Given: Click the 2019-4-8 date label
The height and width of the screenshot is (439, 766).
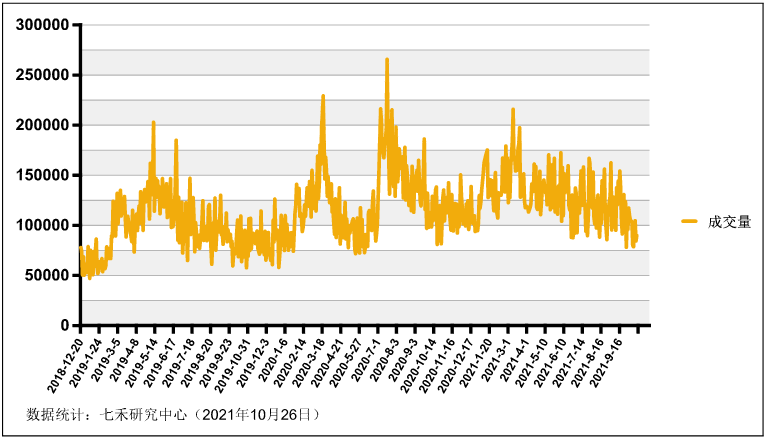Looking at the screenshot, I should pos(125,359).
